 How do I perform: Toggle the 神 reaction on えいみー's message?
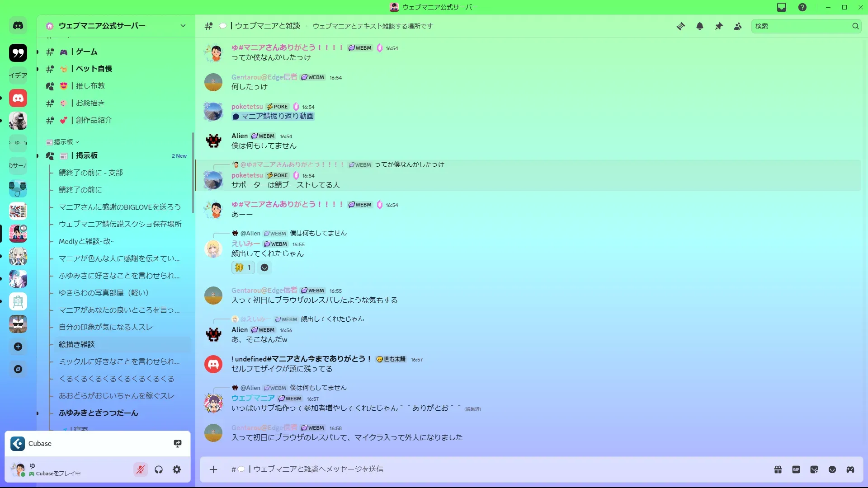243,267
